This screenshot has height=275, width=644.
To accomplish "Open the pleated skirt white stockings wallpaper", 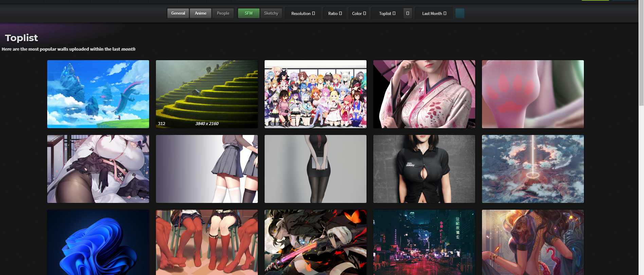I will [207, 169].
